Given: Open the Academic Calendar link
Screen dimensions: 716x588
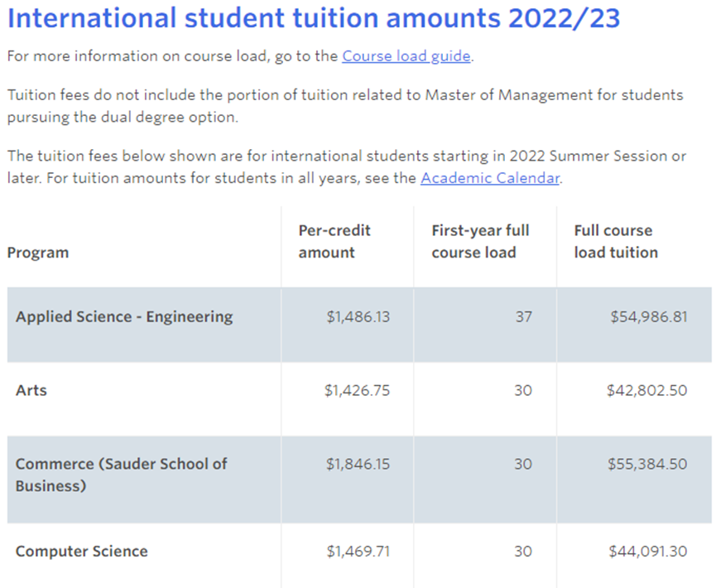Looking at the screenshot, I should [x=490, y=177].
